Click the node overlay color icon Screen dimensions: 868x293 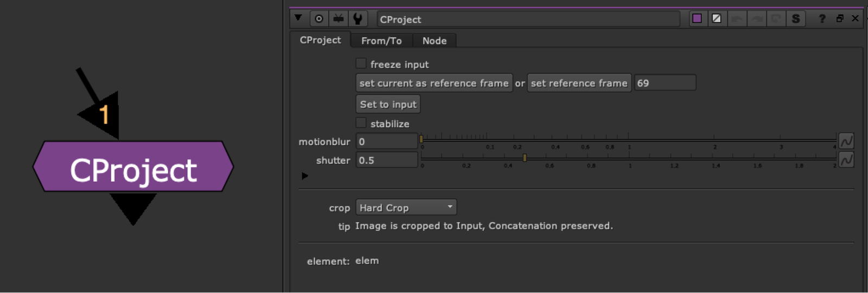(x=717, y=18)
